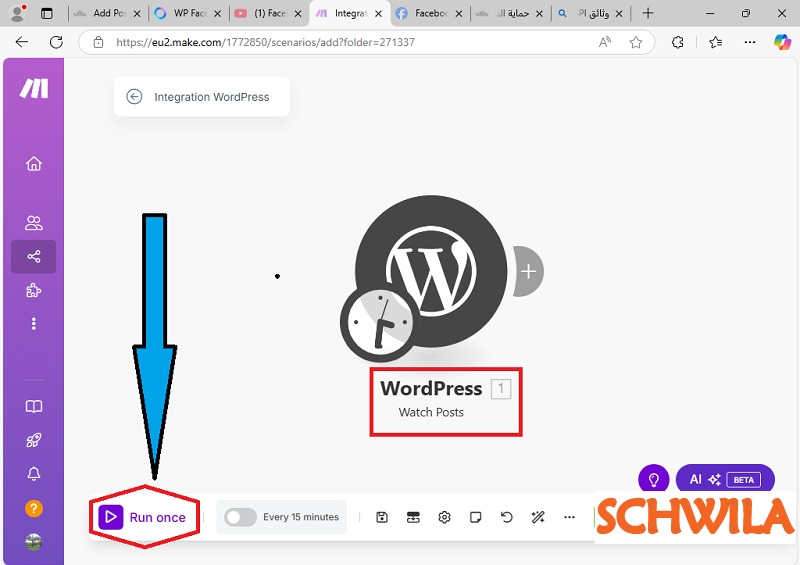Open the Scenarios share icon in sidebar
The height and width of the screenshot is (565, 800).
click(34, 256)
